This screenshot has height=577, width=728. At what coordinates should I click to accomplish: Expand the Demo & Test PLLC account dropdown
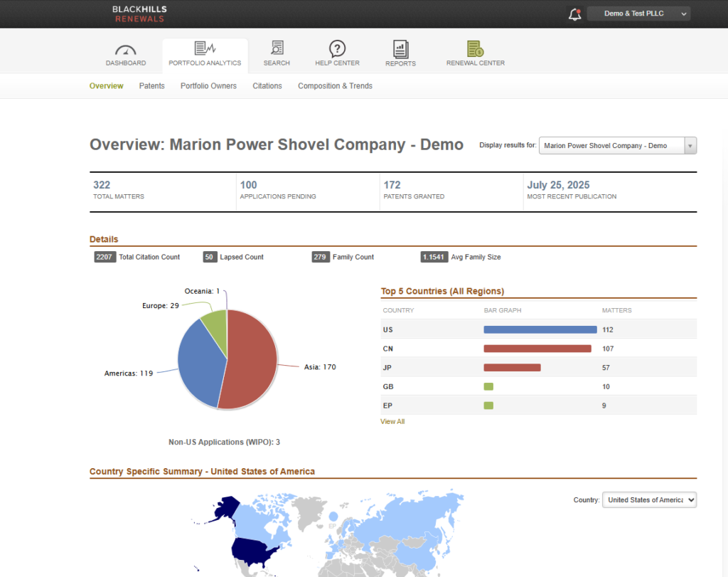click(638, 14)
